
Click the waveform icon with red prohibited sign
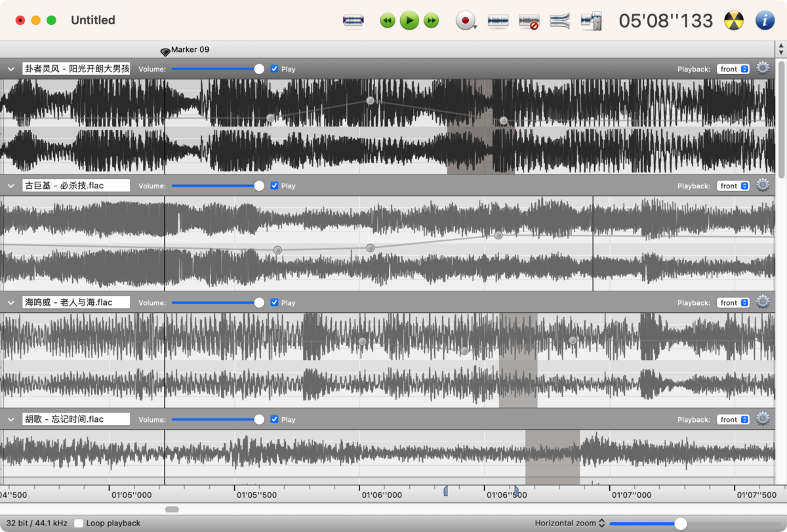[529, 22]
